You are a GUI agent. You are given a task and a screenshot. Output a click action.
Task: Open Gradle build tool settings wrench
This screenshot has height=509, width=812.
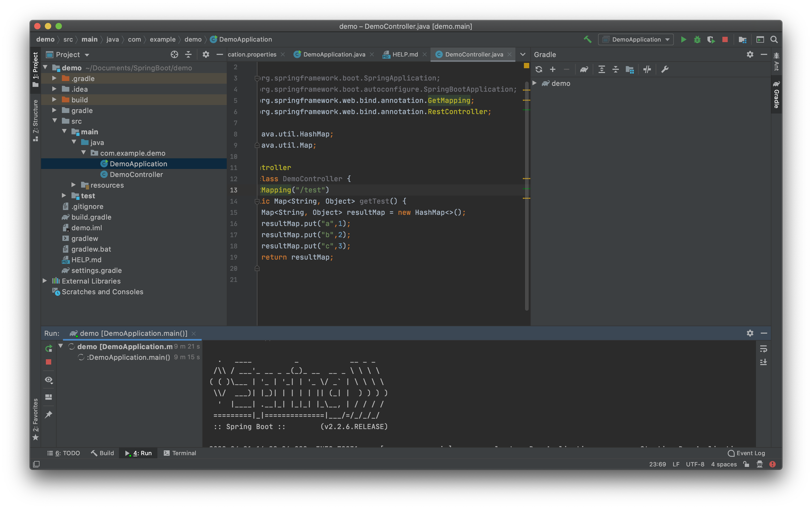click(665, 70)
